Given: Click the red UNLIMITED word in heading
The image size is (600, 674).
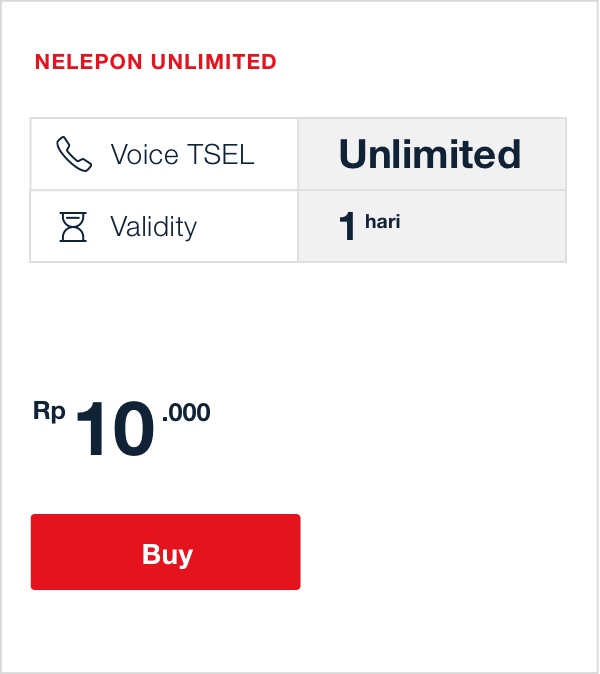Looking at the screenshot, I should pos(214,62).
